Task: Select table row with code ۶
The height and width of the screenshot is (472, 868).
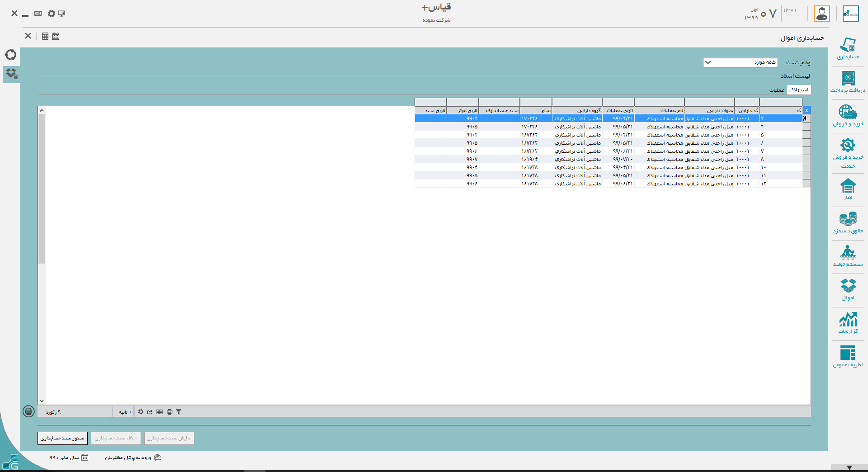Action: pyautogui.click(x=613, y=143)
